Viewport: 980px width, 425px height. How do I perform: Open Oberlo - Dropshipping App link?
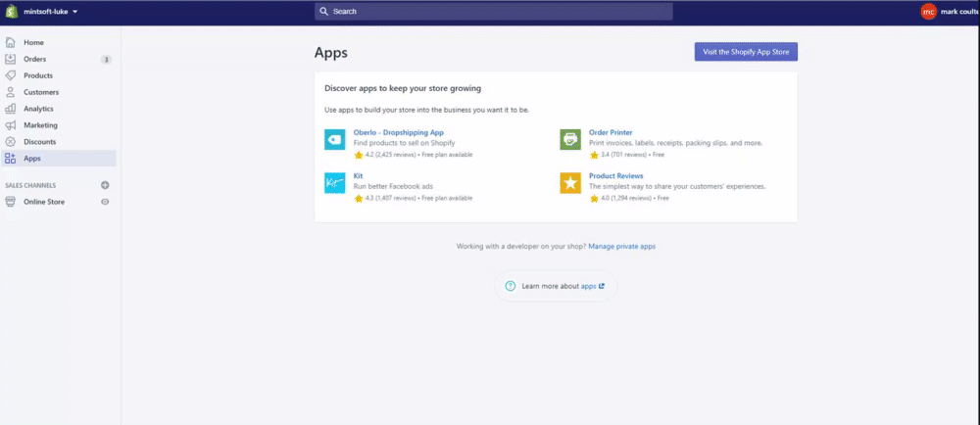click(399, 133)
